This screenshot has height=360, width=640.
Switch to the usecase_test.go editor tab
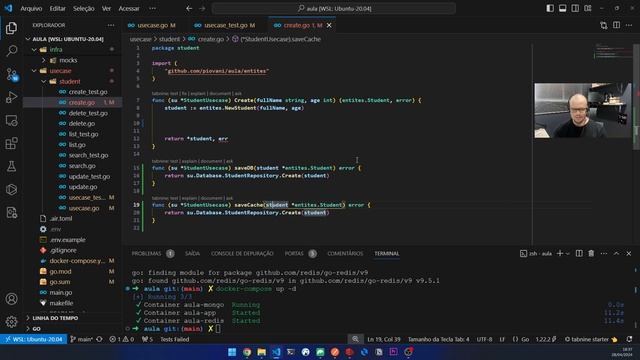click(x=225, y=25)
